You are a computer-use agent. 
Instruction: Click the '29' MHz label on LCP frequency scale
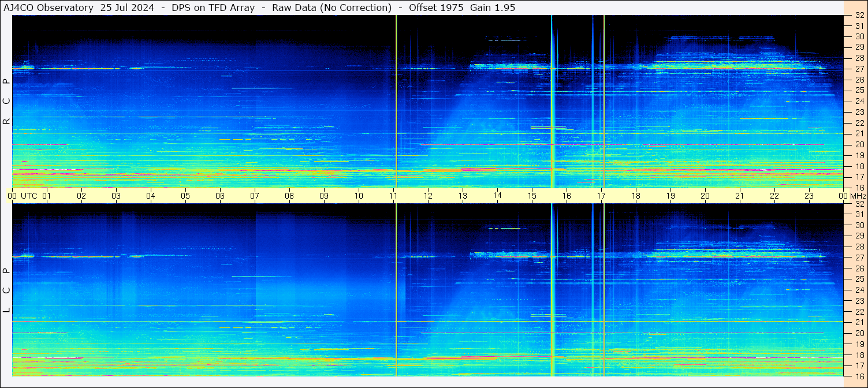pos(859,236)
